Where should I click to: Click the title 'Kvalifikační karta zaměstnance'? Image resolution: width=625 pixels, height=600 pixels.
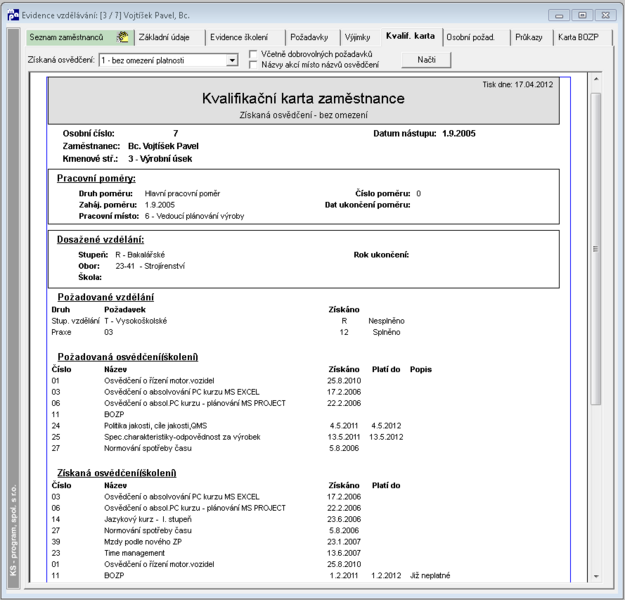tap(303, 98)
